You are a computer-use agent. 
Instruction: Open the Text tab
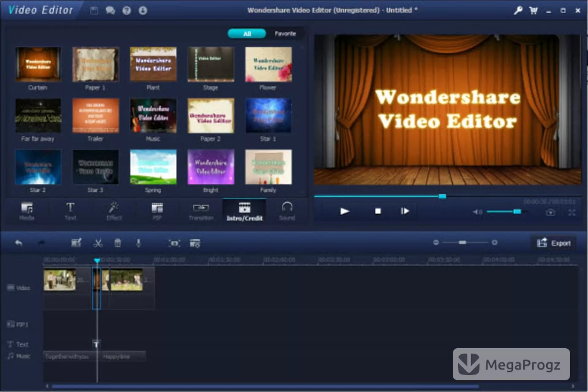[70, 211]
